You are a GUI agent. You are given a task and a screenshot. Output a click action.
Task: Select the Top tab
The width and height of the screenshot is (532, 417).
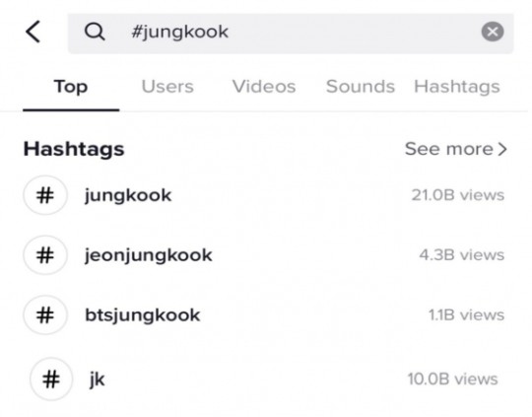(x=71, y=87)
